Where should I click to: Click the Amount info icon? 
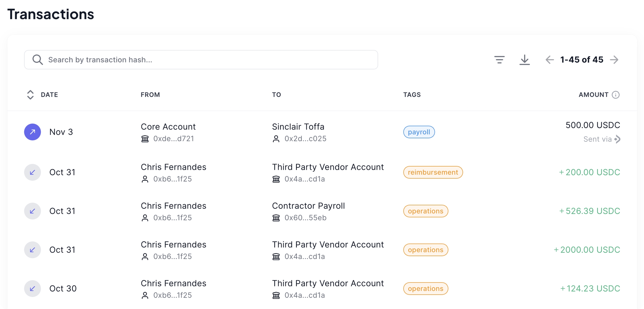[x=615, y=95]
